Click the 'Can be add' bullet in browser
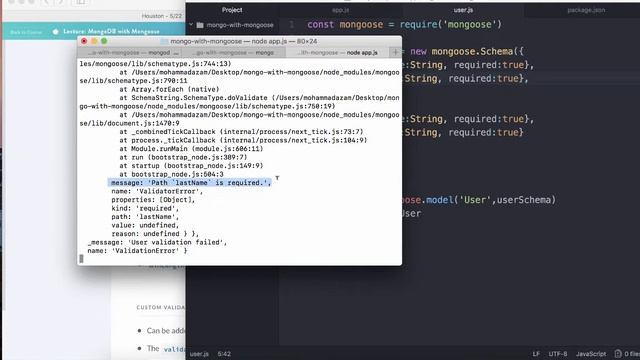The image size is (640, 360). (x=166, y=331)
